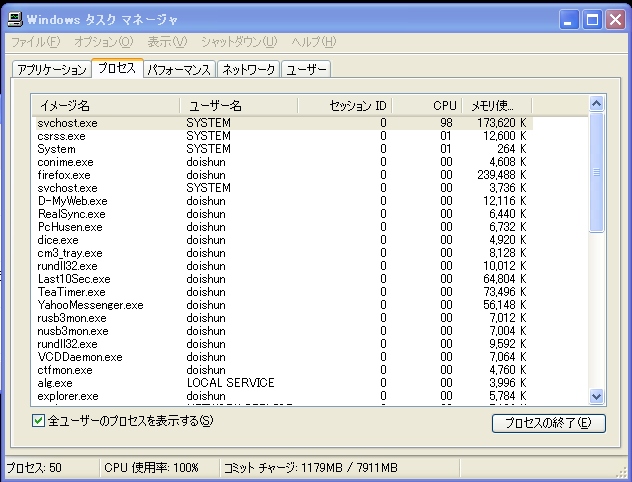Viewport: 632px width, 482px height.
Task: Toggle show processes from all users checkbox
Action: tap(39, 421)
